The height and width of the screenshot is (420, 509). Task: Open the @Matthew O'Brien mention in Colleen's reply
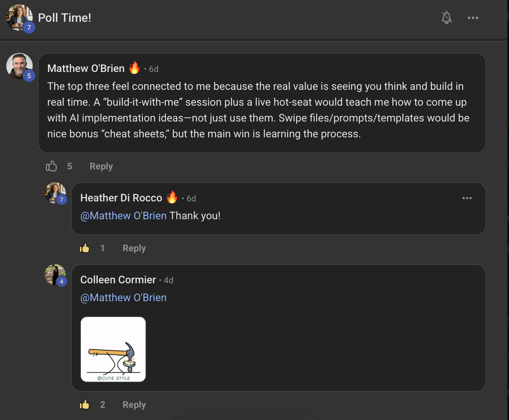123,297
